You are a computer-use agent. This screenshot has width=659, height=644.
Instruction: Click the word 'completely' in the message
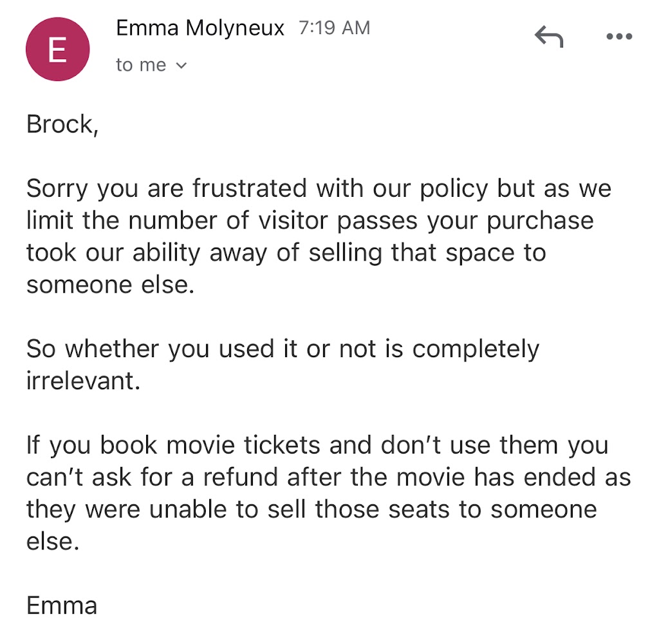click(x=476, y=349)
